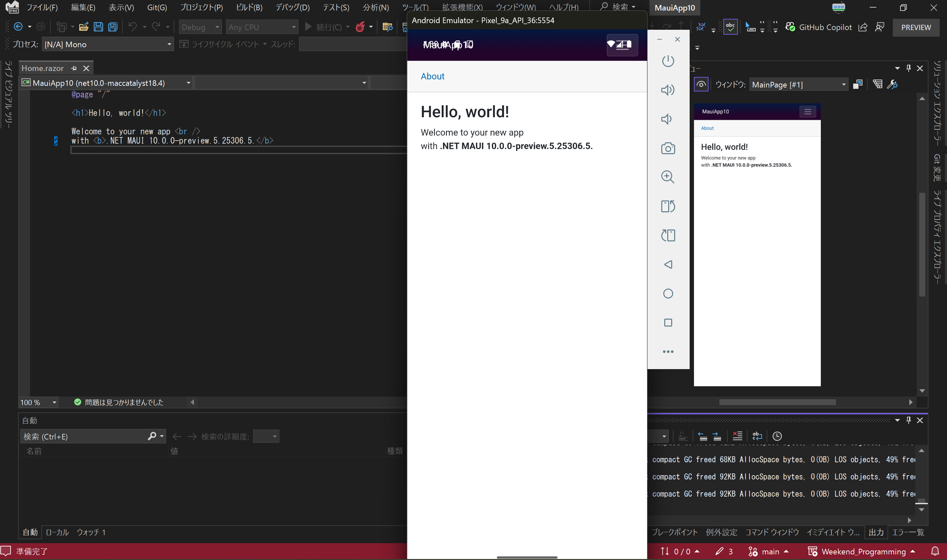Toggle the overlapping windows icon in Live Preview

coord(857,84)
